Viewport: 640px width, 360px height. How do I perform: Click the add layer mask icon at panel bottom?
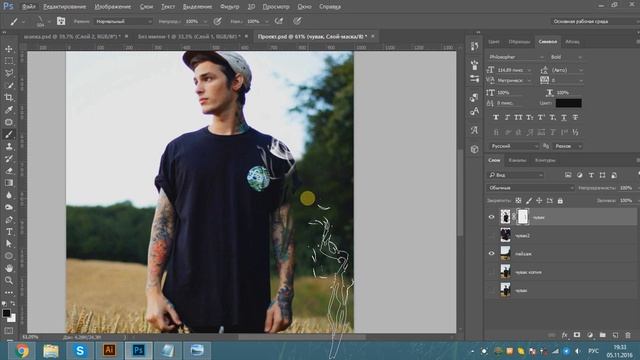tap(577, 335)
